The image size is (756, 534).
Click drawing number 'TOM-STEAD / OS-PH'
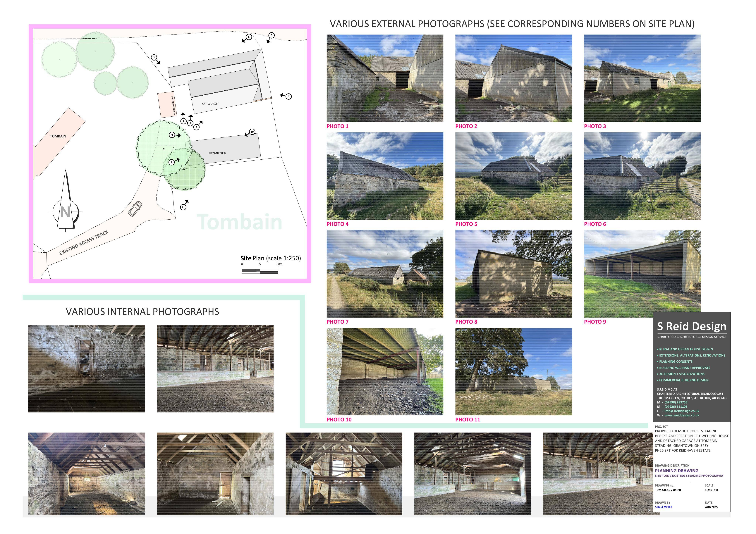point(668,490)
